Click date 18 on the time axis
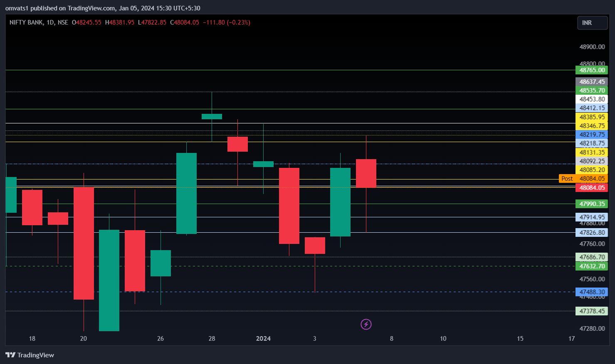This screenshot has width=615, height=364. pyautogui.click(x=32, y=339)
